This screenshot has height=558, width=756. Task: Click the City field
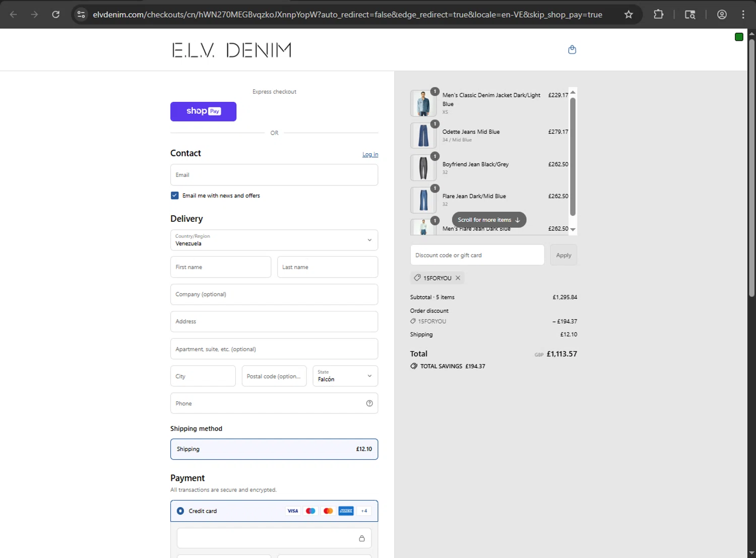pyautogui.click(x=203, y=376)
